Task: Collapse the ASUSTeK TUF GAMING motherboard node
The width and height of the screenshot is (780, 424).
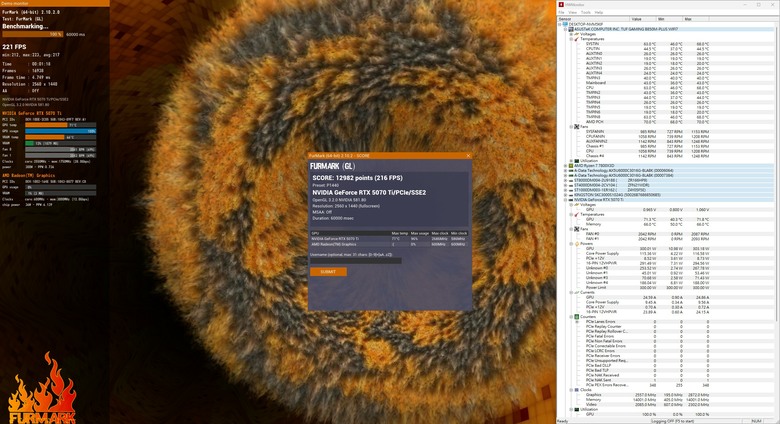Action: (566, 29)
